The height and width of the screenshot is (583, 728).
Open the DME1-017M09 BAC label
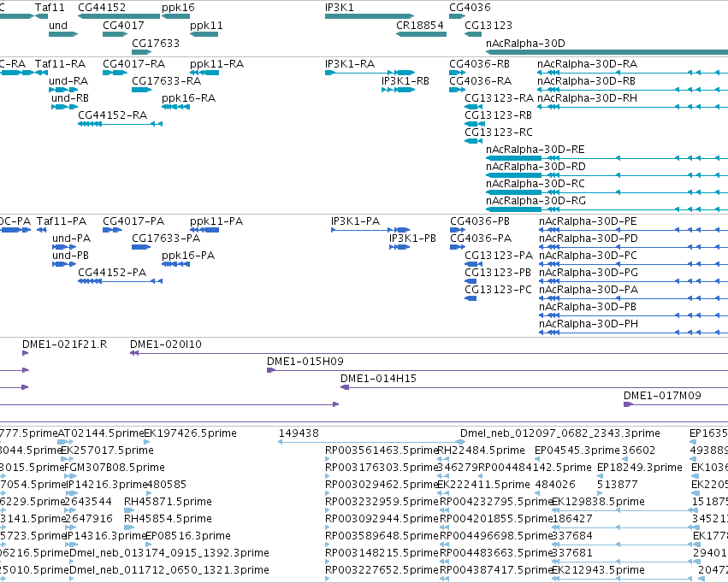click(x=662, y=396)
